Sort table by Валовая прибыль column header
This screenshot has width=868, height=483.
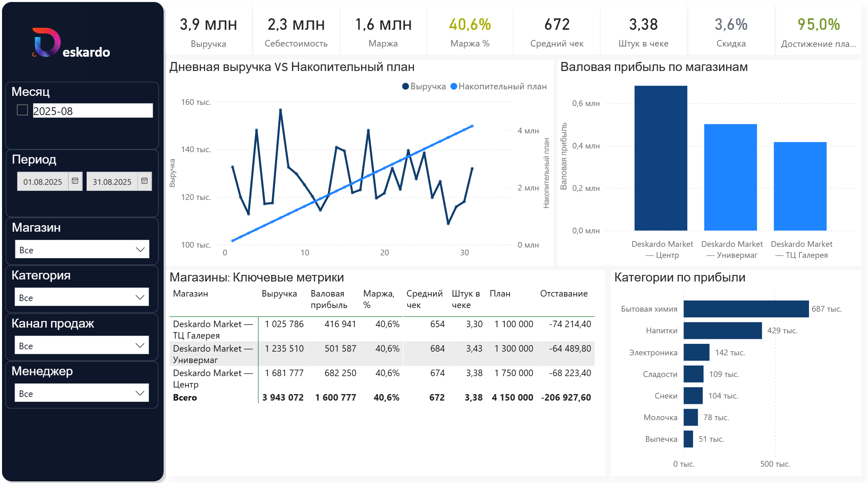329,299
